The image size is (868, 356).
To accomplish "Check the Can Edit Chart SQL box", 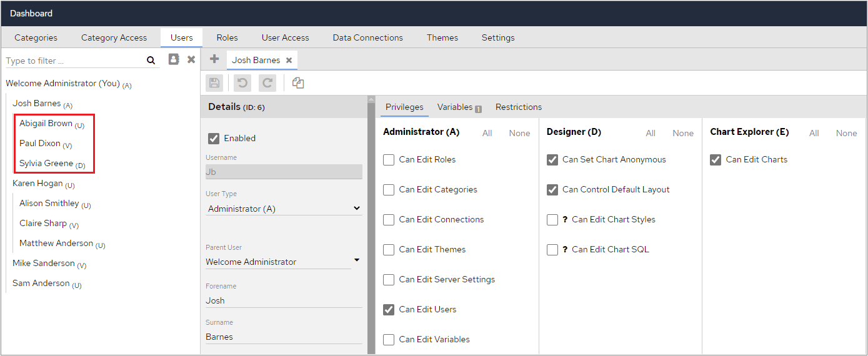I will point(552,249).
